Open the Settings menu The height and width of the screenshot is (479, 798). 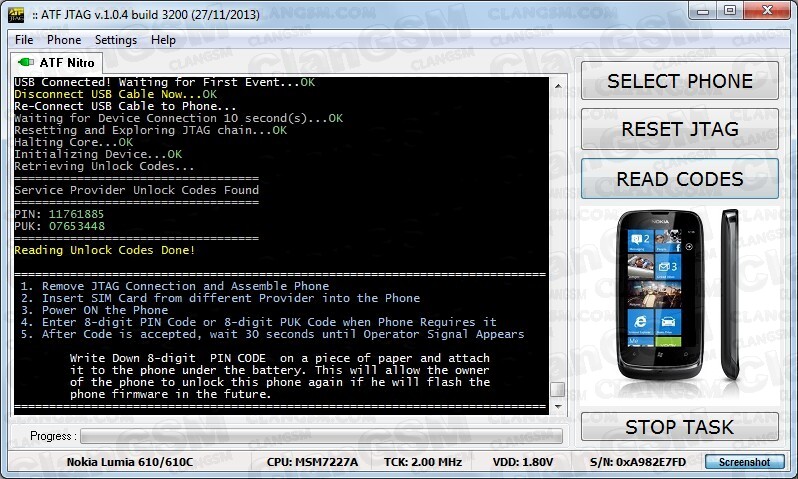click(116, 40)
